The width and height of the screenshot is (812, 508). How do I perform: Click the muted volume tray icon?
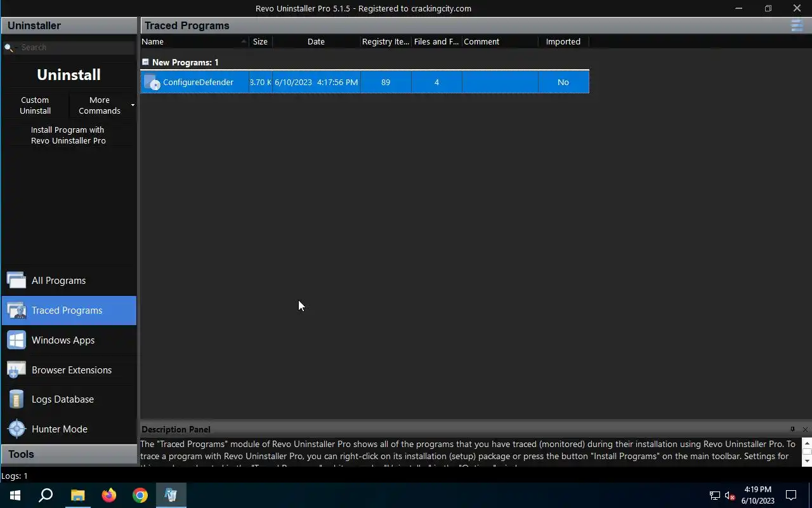pos(730,495)
